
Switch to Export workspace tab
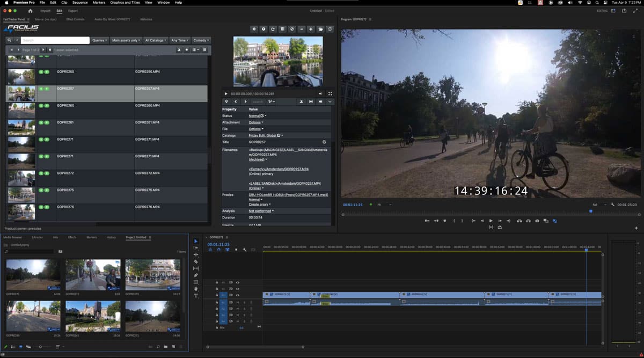click(x=73, y=11)
